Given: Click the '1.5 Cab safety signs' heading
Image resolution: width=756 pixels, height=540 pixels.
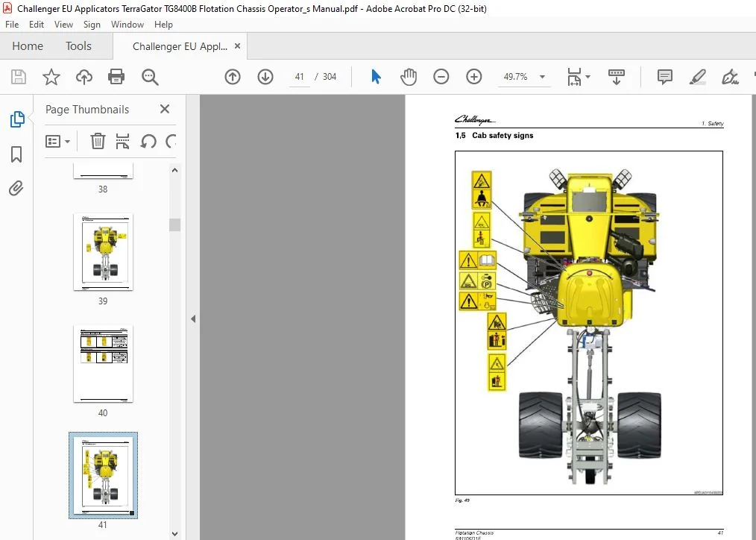Looking at the screenshot, I should click(494, 136).
